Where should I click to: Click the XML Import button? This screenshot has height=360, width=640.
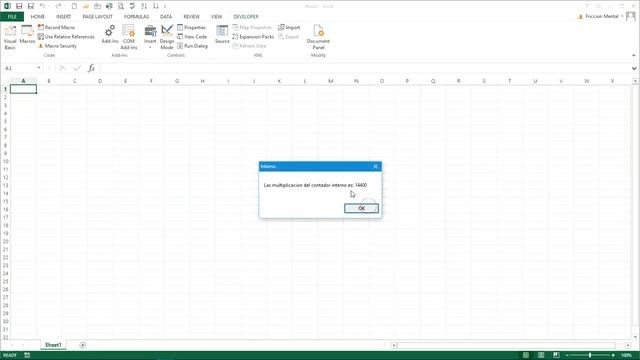[x=289, y=27]
